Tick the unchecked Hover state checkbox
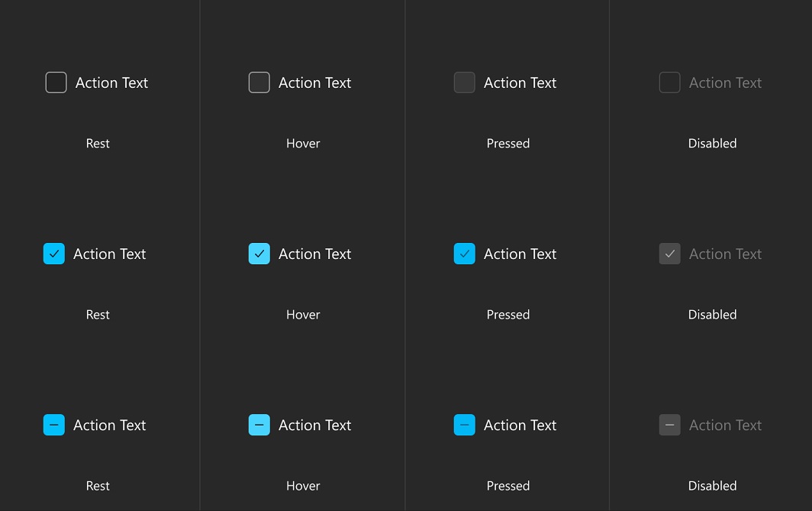The width and height of the screenshot is (812, 511). tap(259, 82)
